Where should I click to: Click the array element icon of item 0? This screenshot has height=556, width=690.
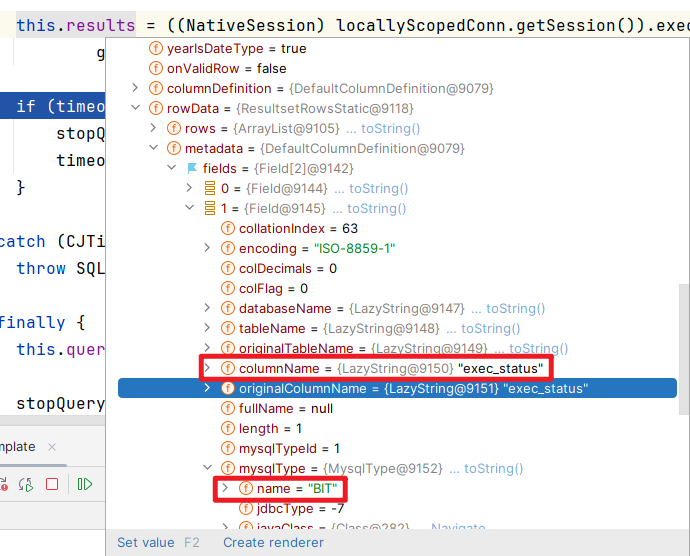point(210,188)
